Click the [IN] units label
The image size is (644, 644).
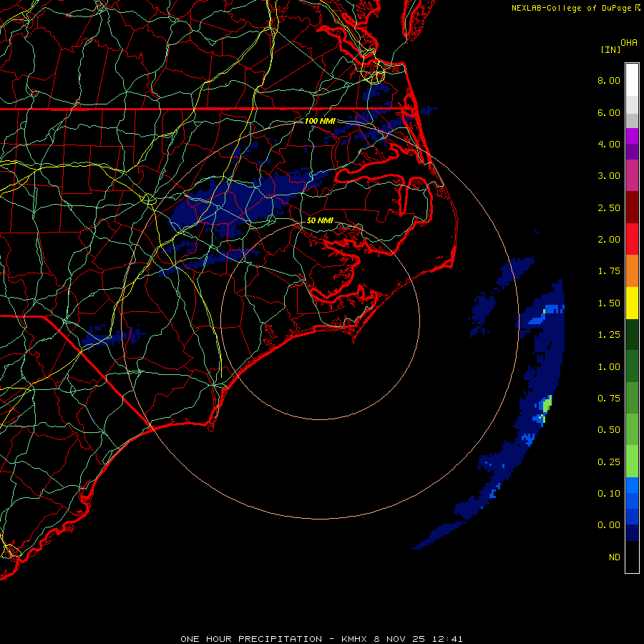(611, 49)
